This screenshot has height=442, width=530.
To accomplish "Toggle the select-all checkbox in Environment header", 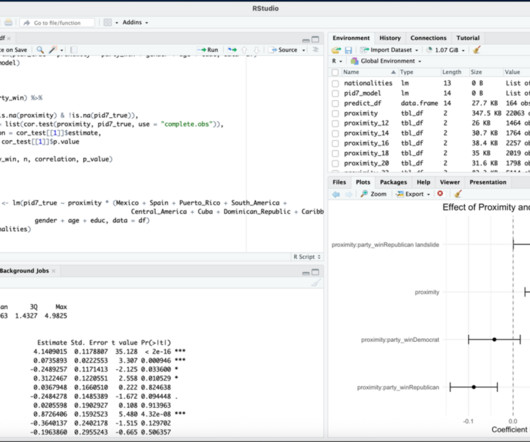I will 335,72.
